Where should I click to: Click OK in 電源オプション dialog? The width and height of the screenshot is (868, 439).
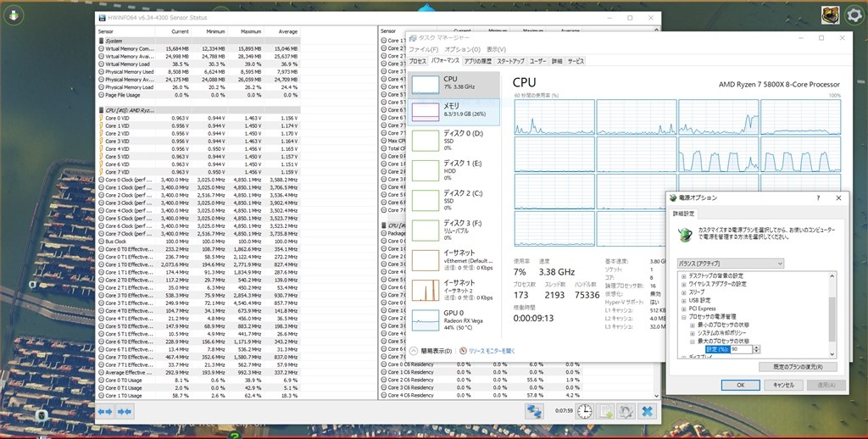pyautogui.click(x=741, y=386)
